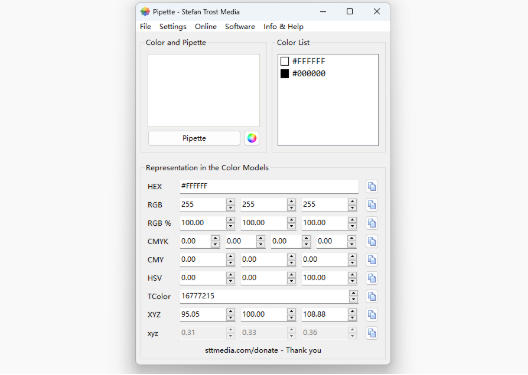
Task: Click the RGB % first 100.00 field
Action: pyautogui.click(x=203, y=223)
